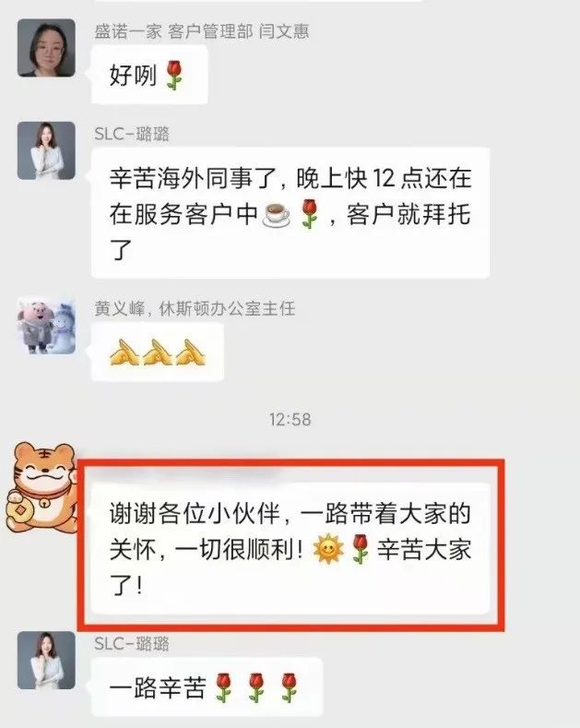This screenshot has height=728, width=580.
Task: Tap the third folded hands emoji
Action: (x=190, y=352)
